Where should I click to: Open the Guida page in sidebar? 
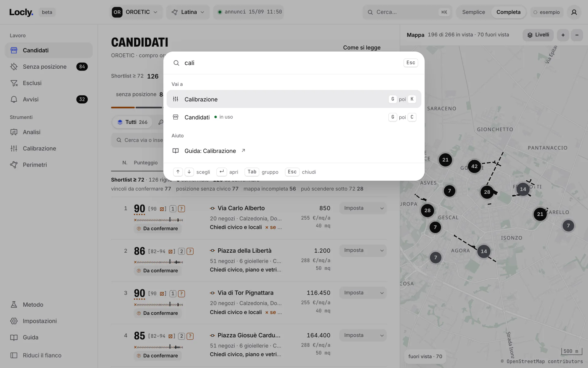click(49, 337)
